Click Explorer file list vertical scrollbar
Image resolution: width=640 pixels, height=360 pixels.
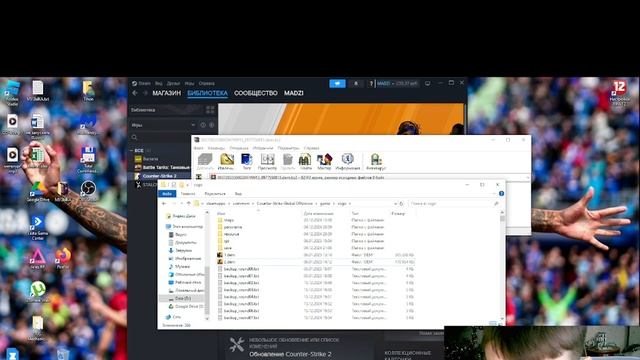(502, 266)
